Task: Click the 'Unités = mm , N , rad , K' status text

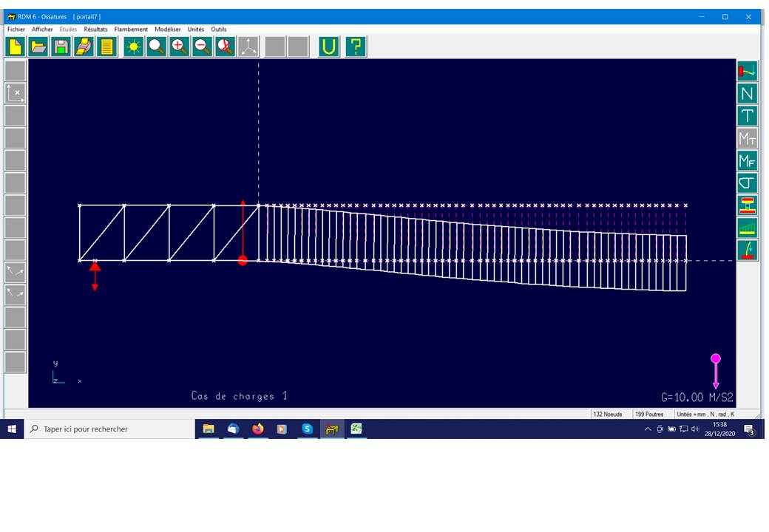Action: pyautogui.click(x=705, y=415)
